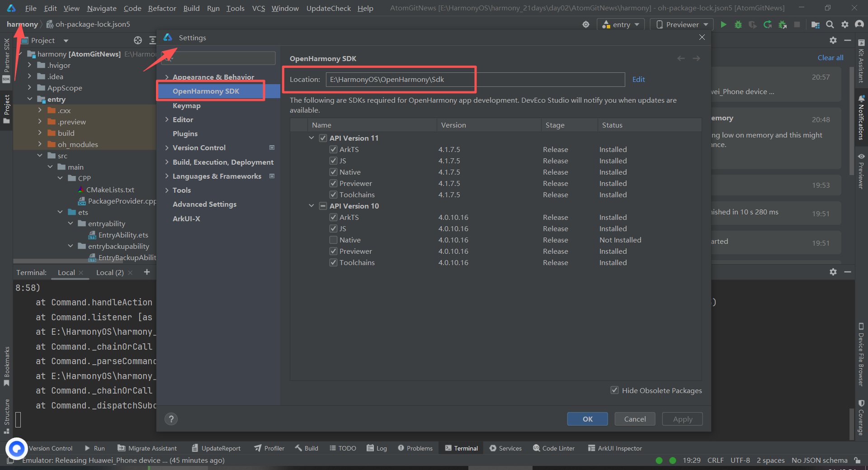Toggle API Version 11 checkbox
The height and width of the screenshot is (470, 868).
pos(323,138)
